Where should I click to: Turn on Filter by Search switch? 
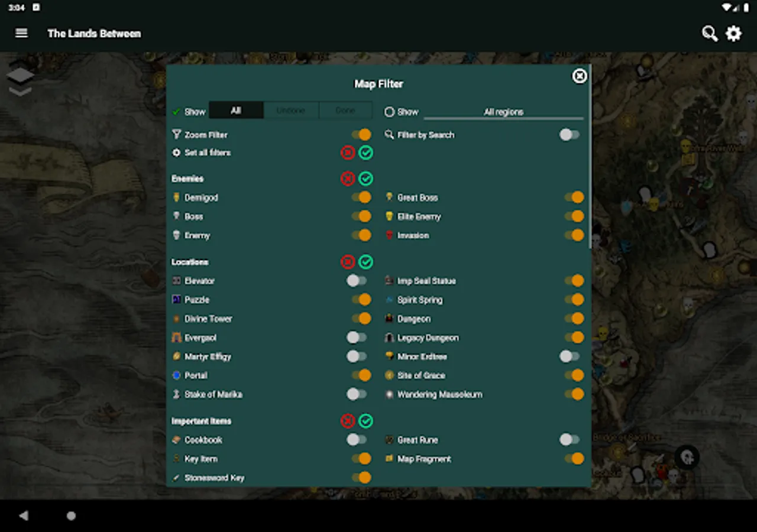pyautogui.click(x=570, y=135)
